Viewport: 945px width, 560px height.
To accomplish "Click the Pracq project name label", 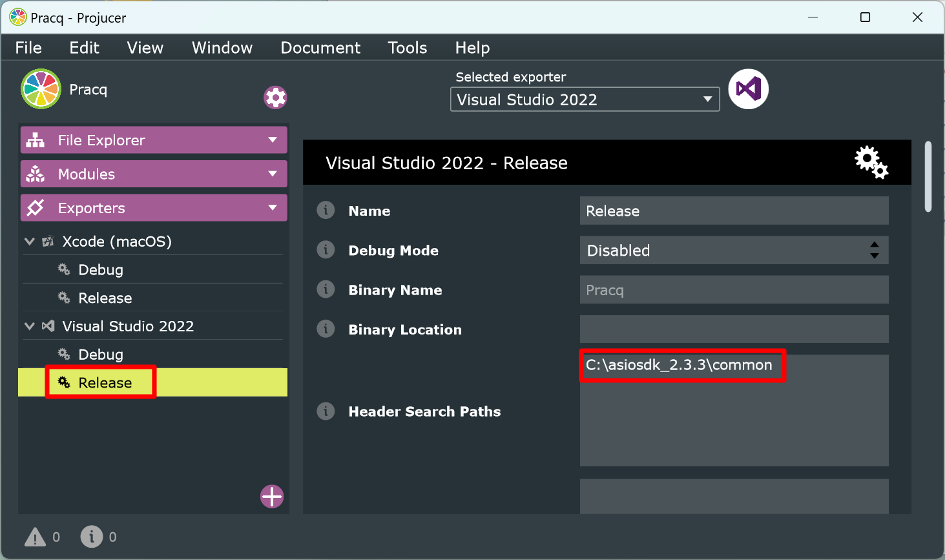I will (x=88, y=89).
